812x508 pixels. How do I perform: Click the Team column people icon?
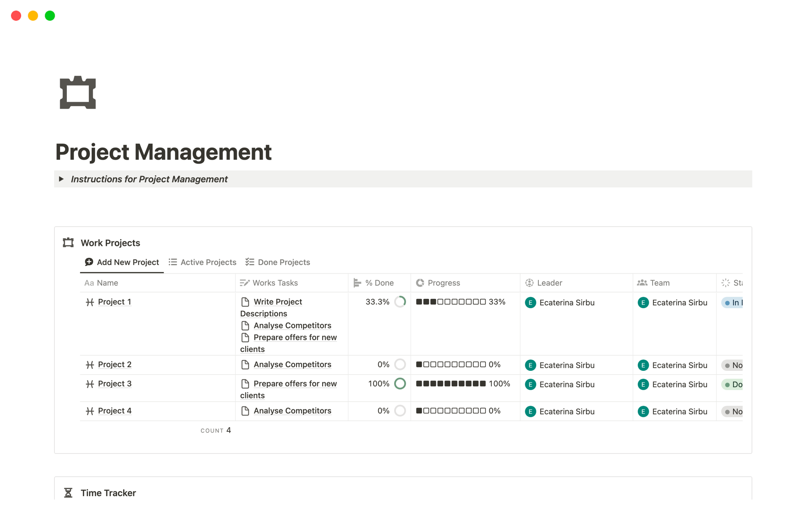pos(642,283)
